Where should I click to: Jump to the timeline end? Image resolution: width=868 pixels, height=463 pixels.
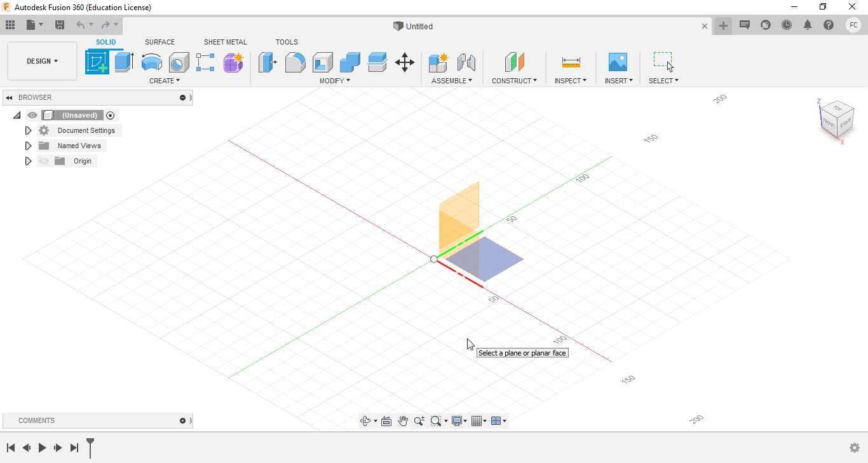(x=74, y=448)
